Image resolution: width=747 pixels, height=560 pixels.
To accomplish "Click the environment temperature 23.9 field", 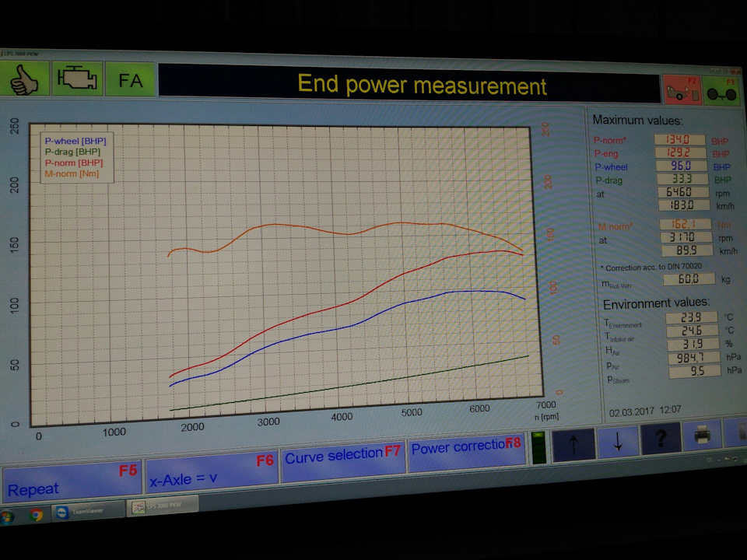I will tap(691, 317).
